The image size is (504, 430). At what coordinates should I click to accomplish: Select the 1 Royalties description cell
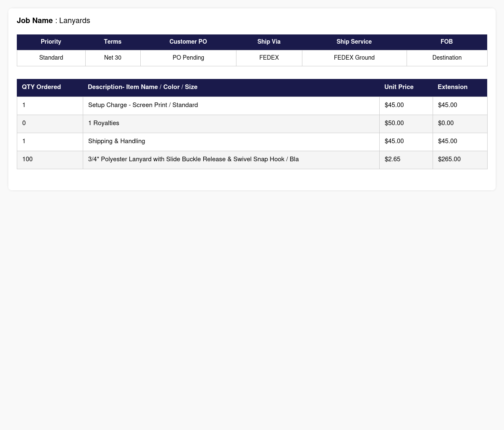pos(231,123)
